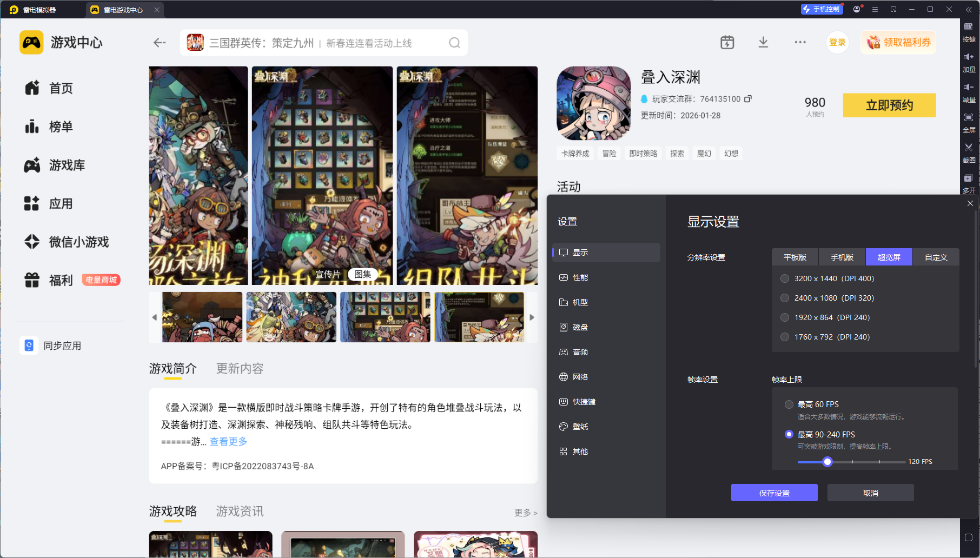Image resolution: width=980 pixels, height=558 pixels.
Task: Click the 领取福利券 coupon button
Action: 898,43
